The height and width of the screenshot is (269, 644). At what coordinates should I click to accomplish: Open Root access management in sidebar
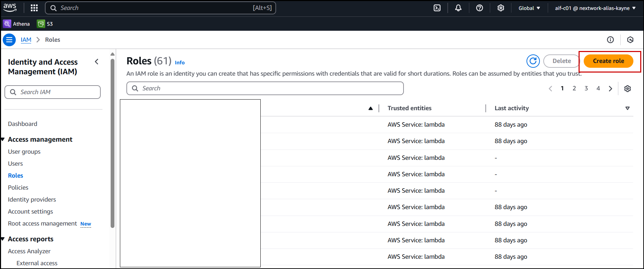42,223
